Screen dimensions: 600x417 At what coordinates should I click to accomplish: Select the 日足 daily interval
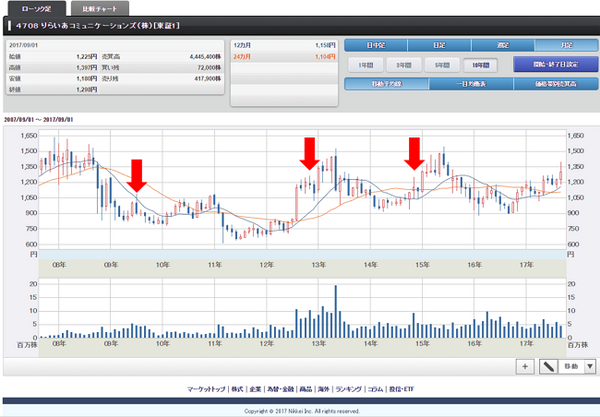(x=439, y=45)
